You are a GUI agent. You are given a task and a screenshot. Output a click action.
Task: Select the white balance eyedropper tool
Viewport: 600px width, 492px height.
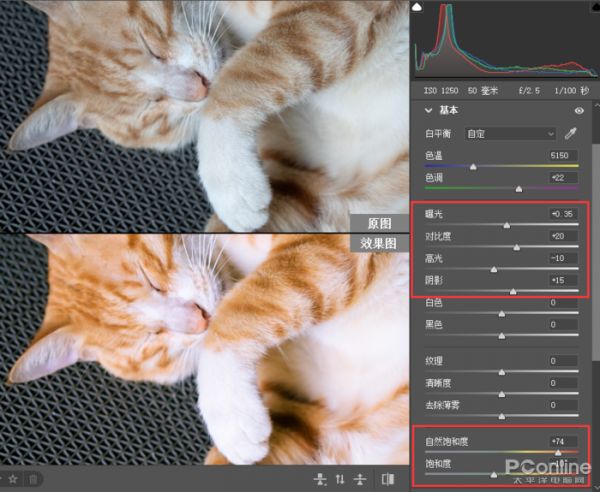[x=571, y=133]
